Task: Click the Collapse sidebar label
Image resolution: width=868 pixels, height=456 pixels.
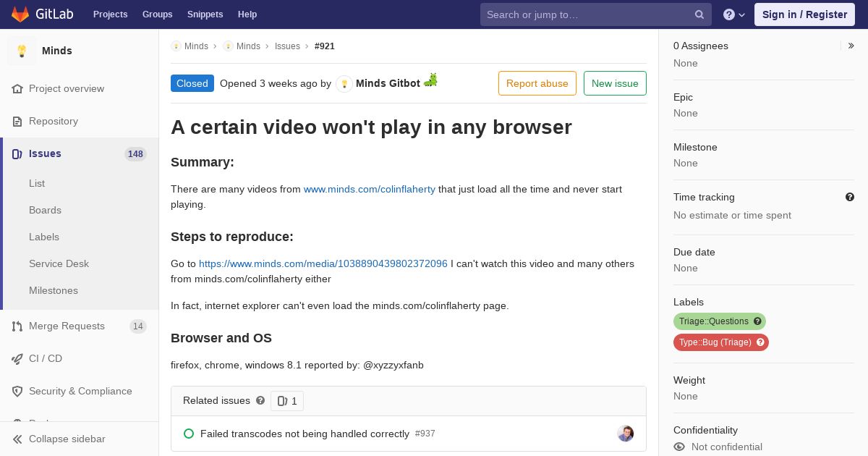Action: [x=67, y=439]
